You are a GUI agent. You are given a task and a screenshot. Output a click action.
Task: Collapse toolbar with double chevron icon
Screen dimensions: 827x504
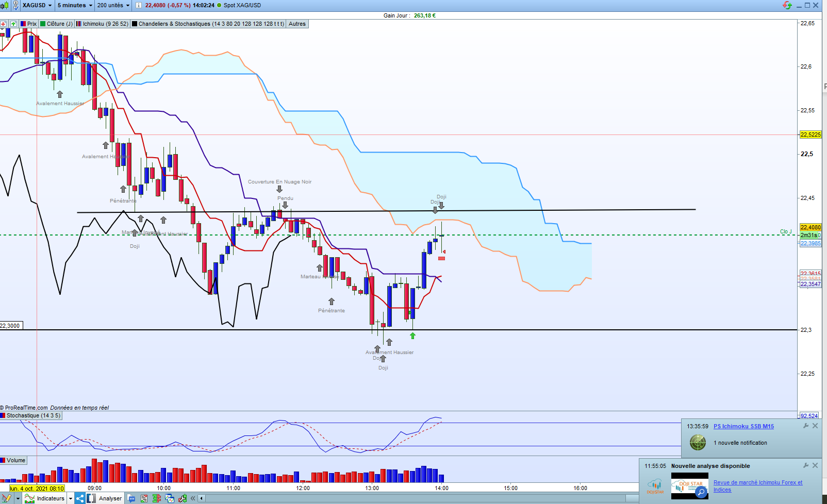coord(193,498)
